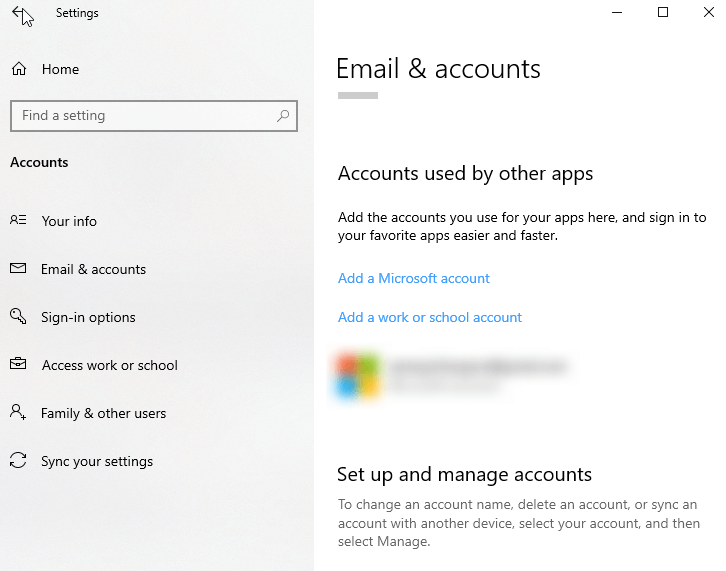This screenshot has height=571, width=726.
Task: Switch to the Family & other users label
Action: pyautogui.click(x=103, y=413)
